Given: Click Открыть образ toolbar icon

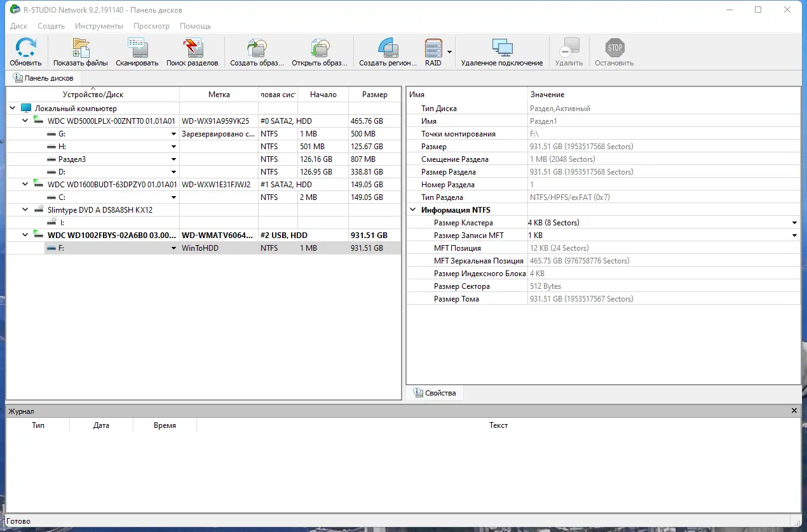Looking at the screenshot, I should pyautogui.click(x=320, y=48).
